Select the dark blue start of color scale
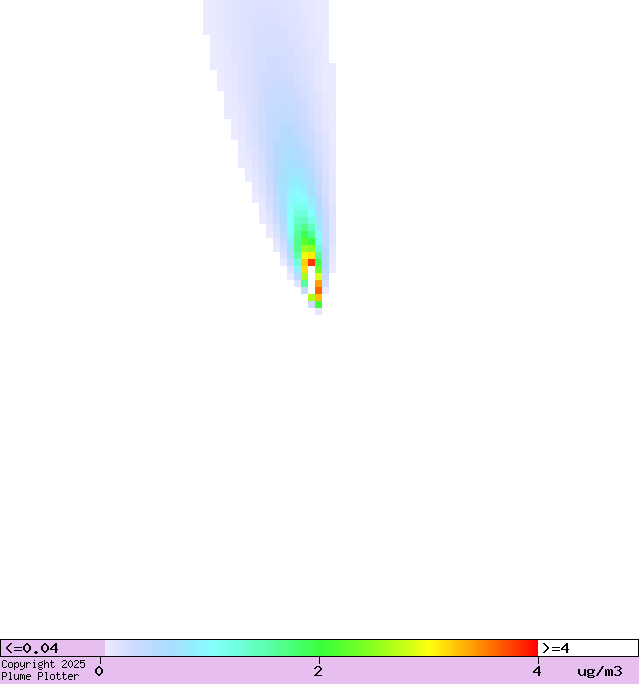This screenshot has width=639, height=684. 112,648
